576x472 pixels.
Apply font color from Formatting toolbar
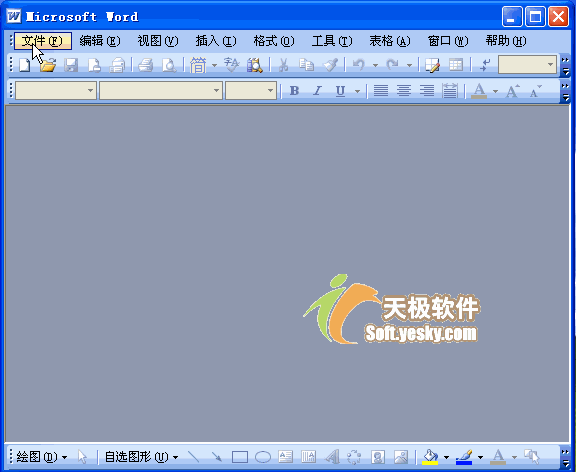479,90
